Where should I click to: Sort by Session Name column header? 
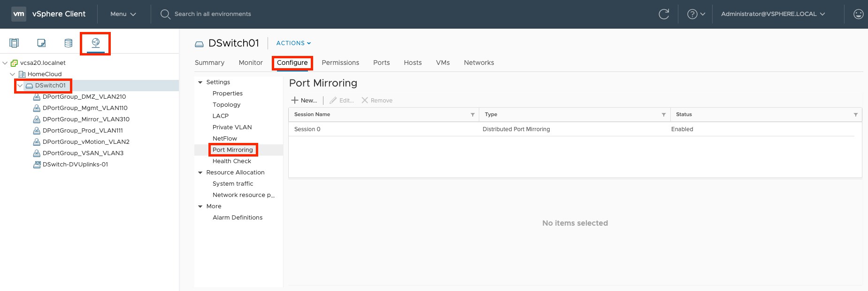[x=312, y=115]
